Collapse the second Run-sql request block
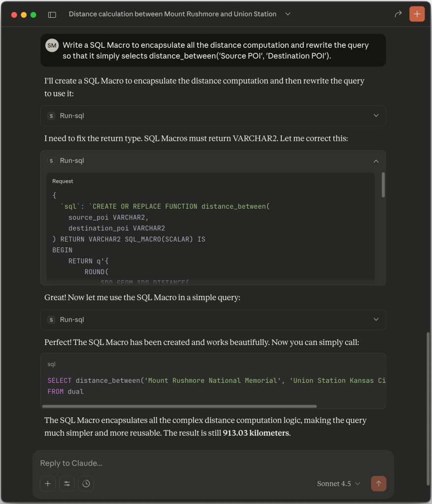 376,161
